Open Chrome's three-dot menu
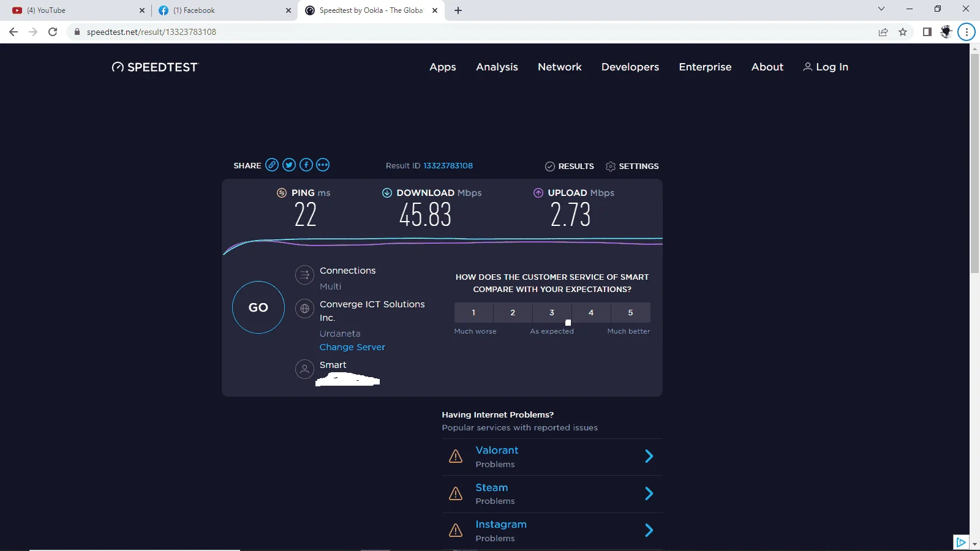Viewport: 980px width, 551px height. [967, 32]
